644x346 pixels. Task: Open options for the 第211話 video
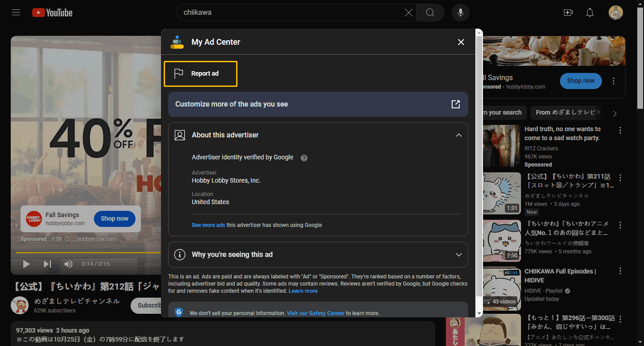pyautogui.click(x=620, y=178)
